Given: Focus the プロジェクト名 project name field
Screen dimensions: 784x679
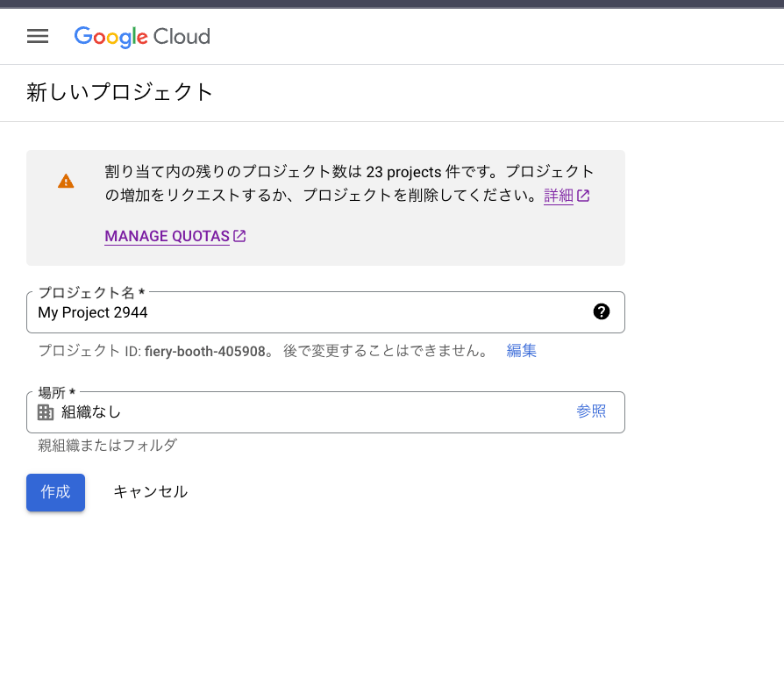Looking at the screenshot, I should click(x=325, y=312).
